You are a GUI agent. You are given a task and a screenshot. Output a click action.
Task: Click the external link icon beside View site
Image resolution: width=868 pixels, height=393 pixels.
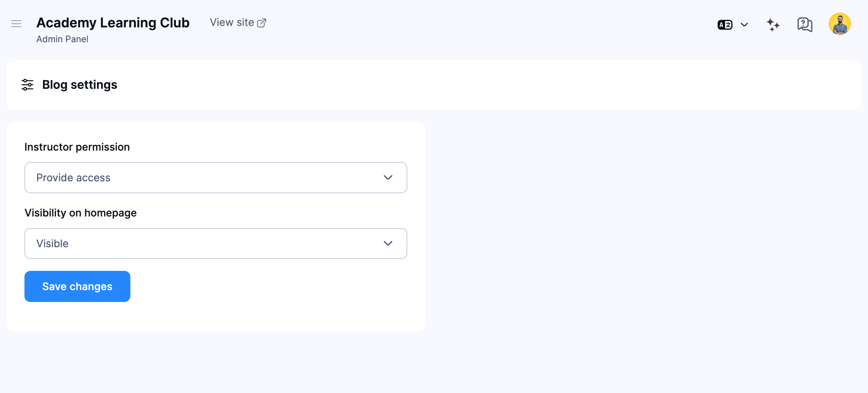pos(262,22)
